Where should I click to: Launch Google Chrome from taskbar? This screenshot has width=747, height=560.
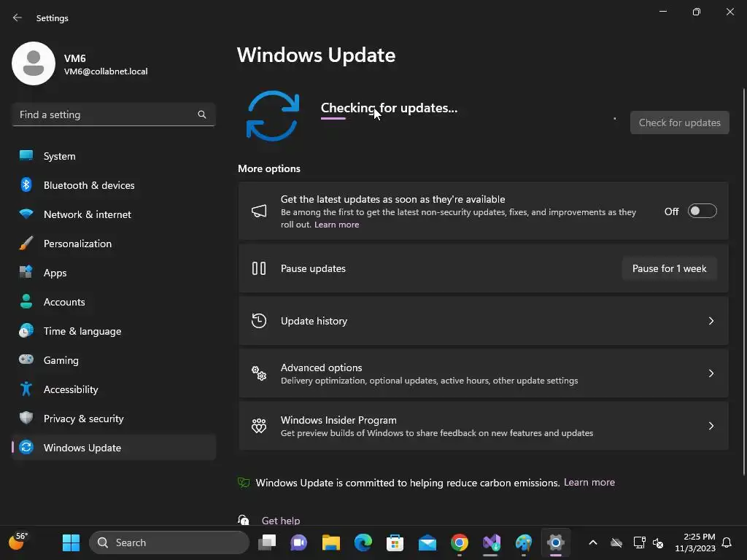[460, 542]
